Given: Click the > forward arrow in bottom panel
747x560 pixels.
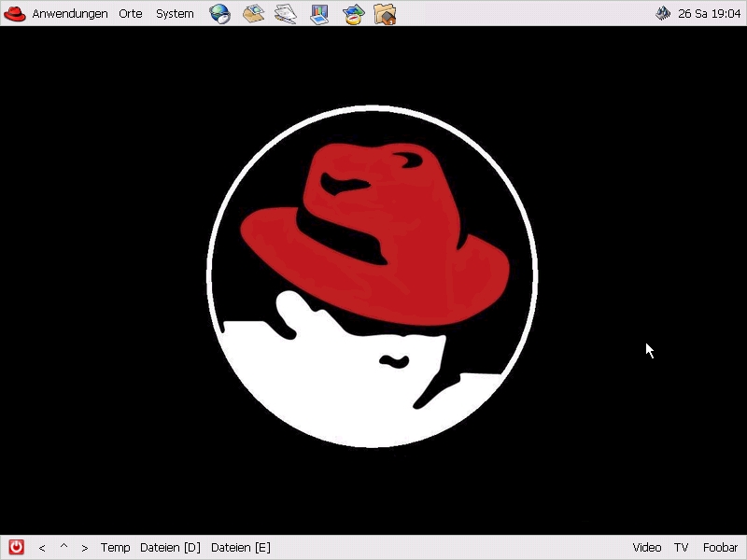Looking at the screenshot, I should [x=85, y=548].
